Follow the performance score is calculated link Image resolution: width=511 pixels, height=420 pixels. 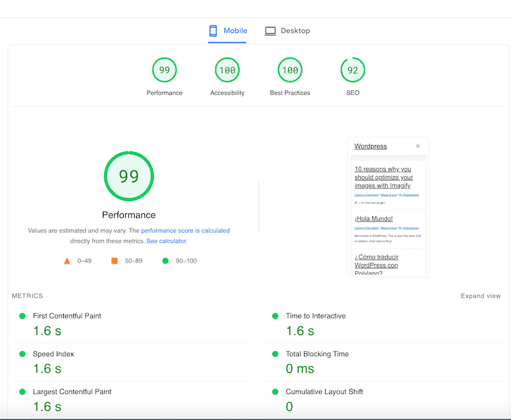[185, 230]
